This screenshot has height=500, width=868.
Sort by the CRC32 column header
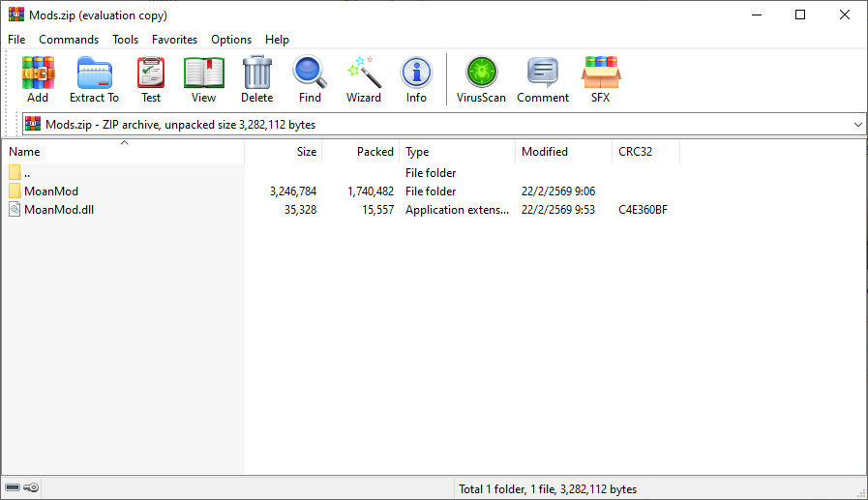[x=645, y=152]
